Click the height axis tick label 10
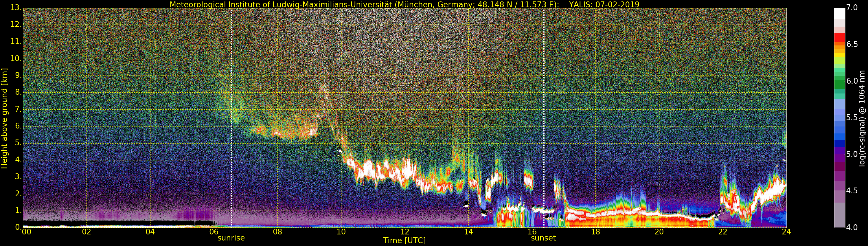The height and width of the screenshot is (246, 868). (x=16, y=58)
